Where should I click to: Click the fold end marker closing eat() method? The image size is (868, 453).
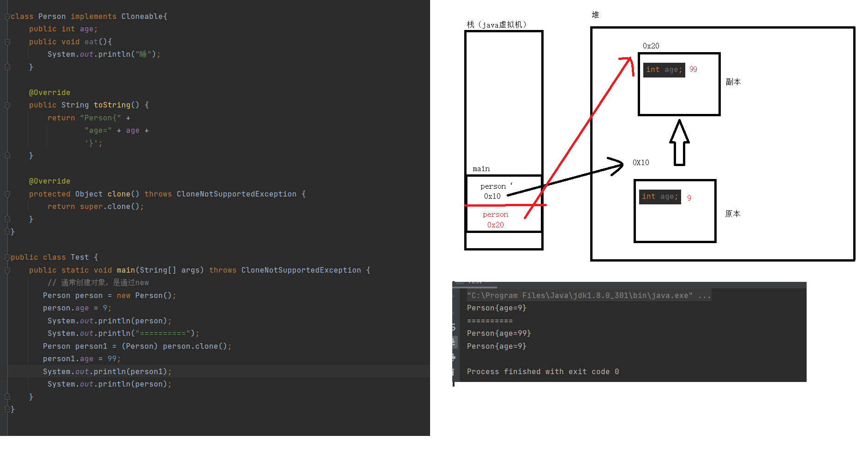click(7, 67)
